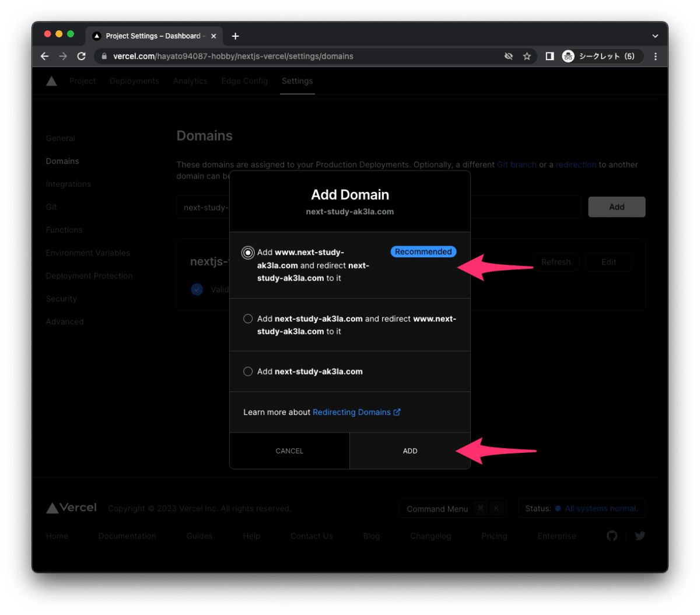Click the gray Add button beside domain input
The image size is (700, 615).
tap(617, 207)
